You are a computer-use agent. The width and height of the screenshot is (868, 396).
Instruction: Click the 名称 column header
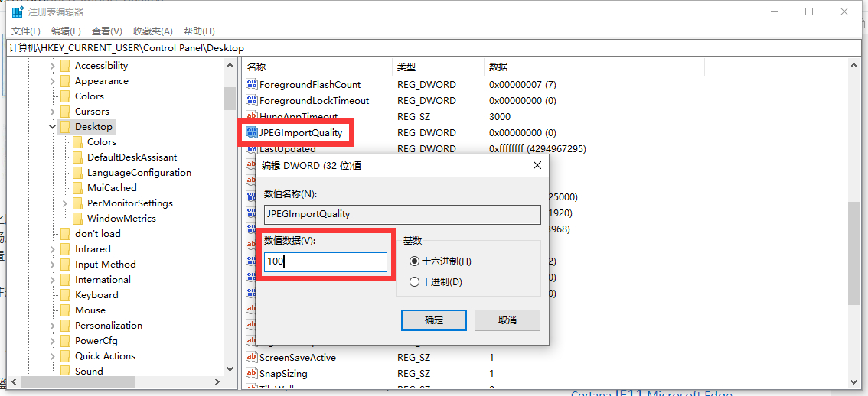256,67
